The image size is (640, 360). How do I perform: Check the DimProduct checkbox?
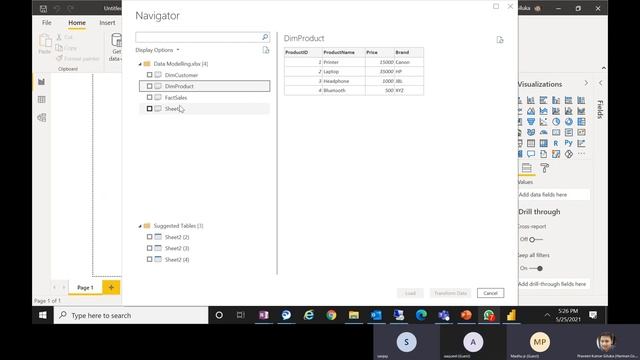(x=149, y=86)
